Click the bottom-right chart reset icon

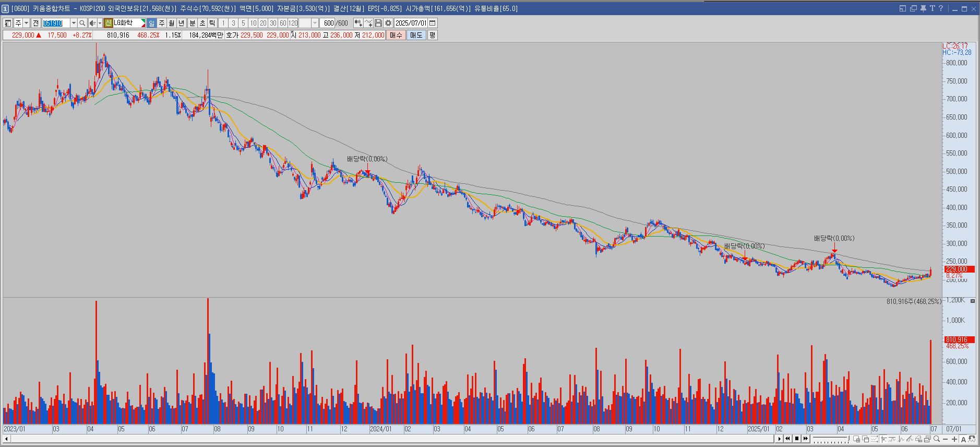pyautogui.click(x=972, y=439)
